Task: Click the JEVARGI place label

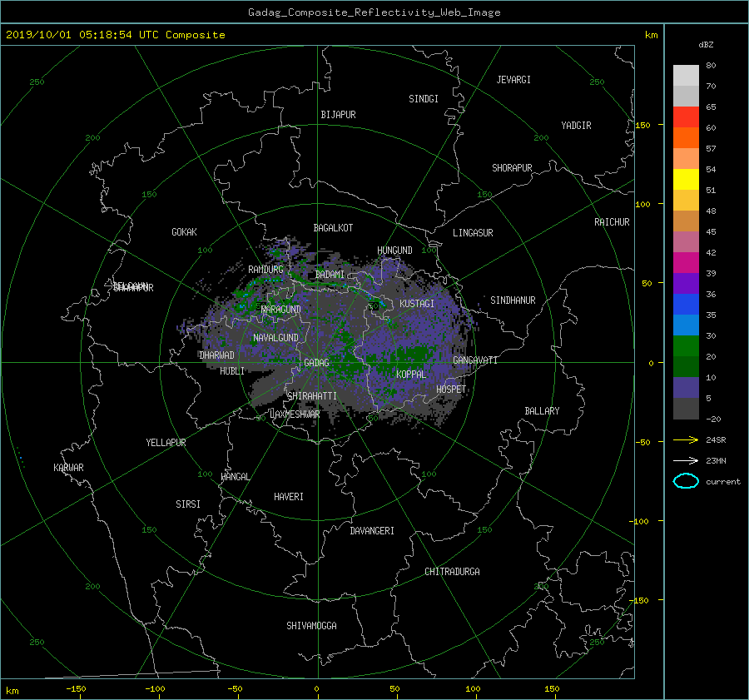Action: (x=513, y=80)
